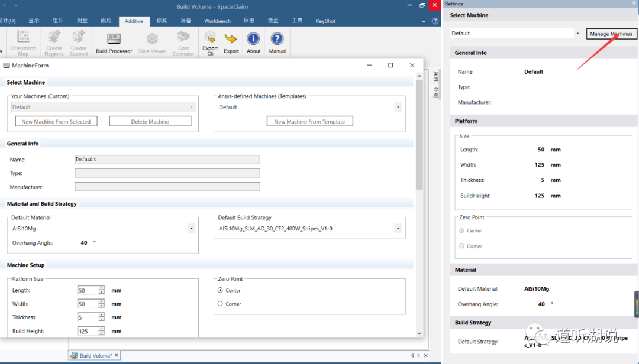Viewport: 639px width, 364px height.
Task: Click the Build Height value field
Action: click(88, 331)
